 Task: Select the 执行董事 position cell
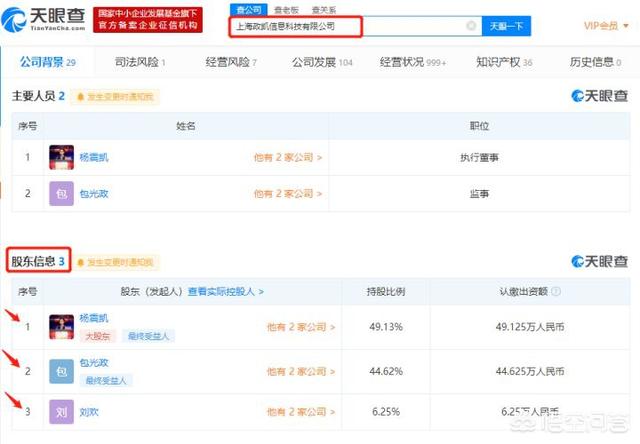coord(479,158)
